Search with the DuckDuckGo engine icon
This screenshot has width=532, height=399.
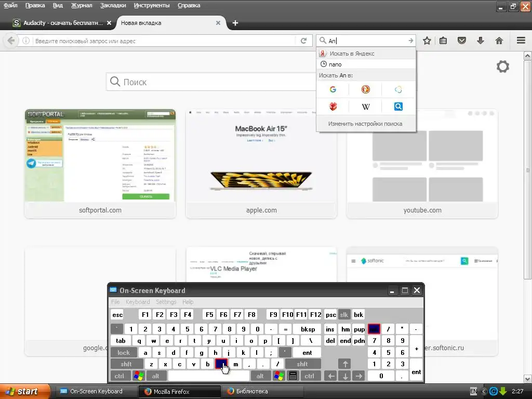[x=365, y=89]
